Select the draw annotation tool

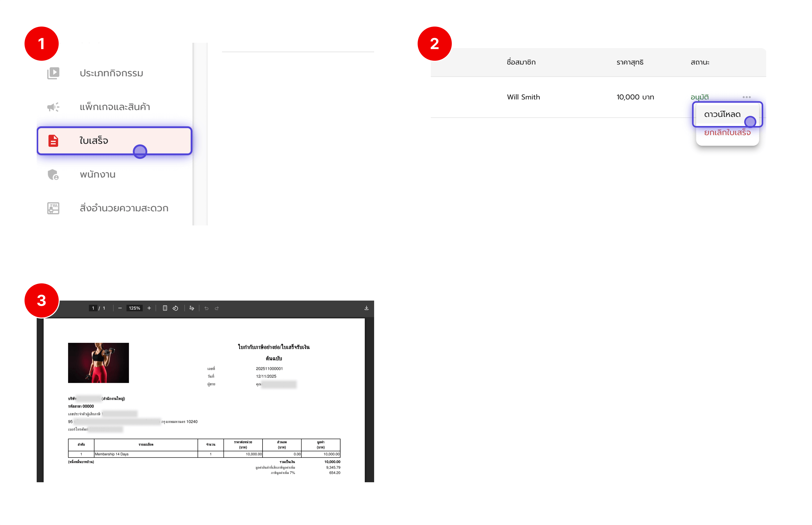click(191, 308)
